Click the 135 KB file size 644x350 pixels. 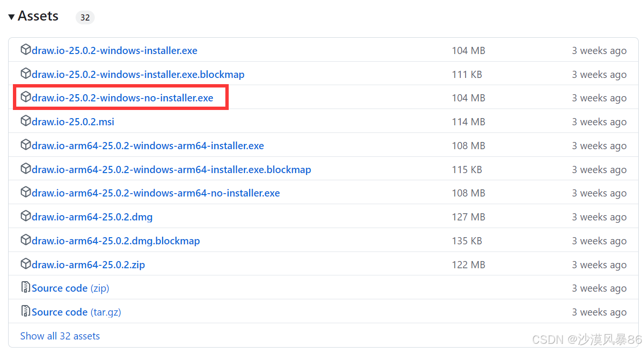(x=467, y=241)
